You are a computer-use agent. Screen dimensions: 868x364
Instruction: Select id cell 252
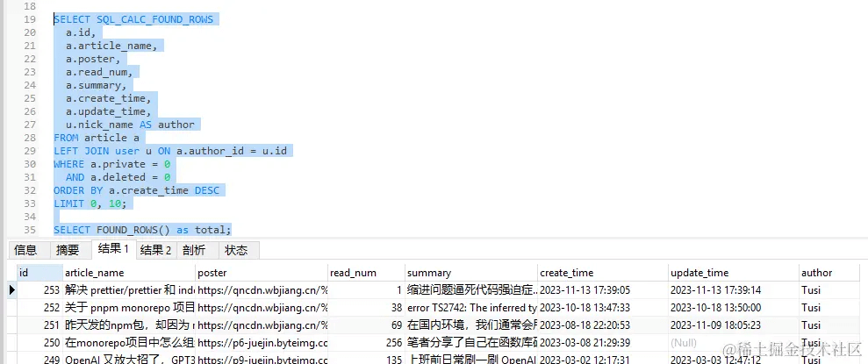(39, 308)
